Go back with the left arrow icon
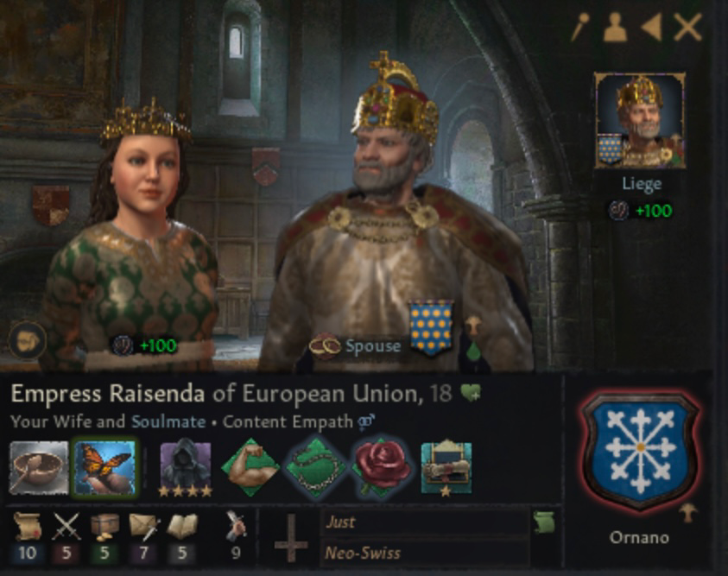 tap(651, 28)
